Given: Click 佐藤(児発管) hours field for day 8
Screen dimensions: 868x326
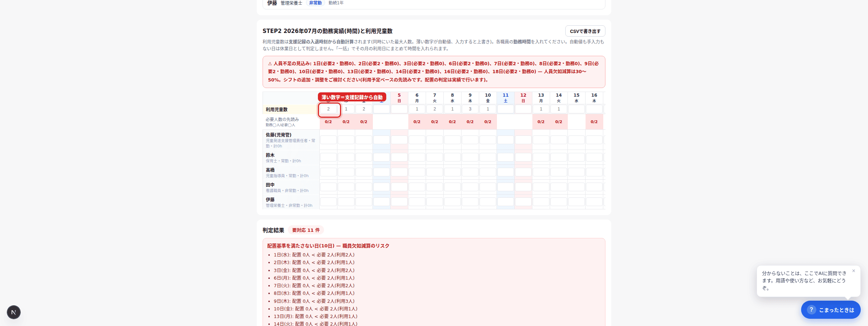Looking at the screenshot, I should (452, 140).
